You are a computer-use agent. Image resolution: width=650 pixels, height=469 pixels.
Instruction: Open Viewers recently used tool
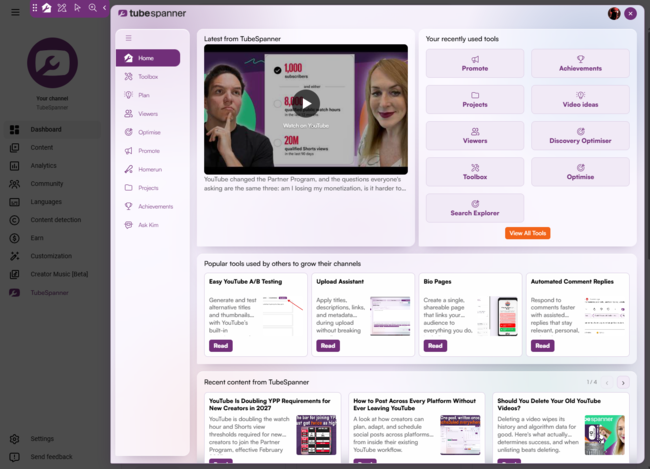[475, 136]
